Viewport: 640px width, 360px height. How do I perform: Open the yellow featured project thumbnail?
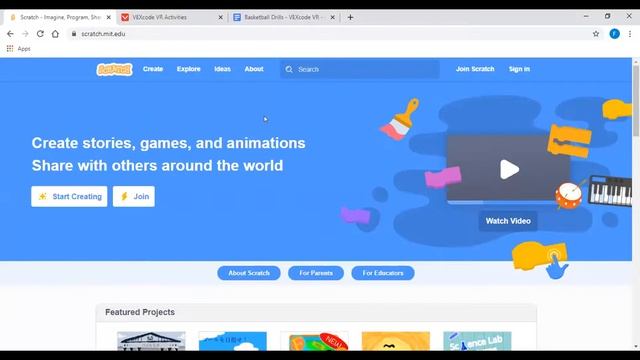coord(396,341)
